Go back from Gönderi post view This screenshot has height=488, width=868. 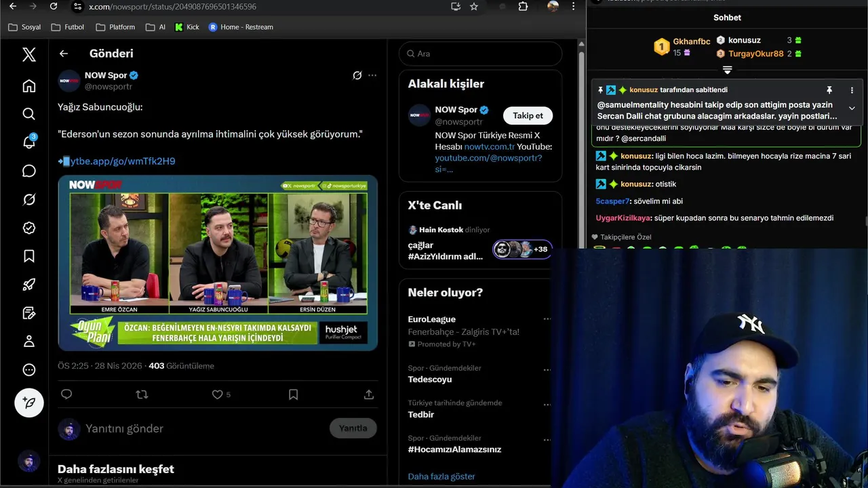coord(64,54)
